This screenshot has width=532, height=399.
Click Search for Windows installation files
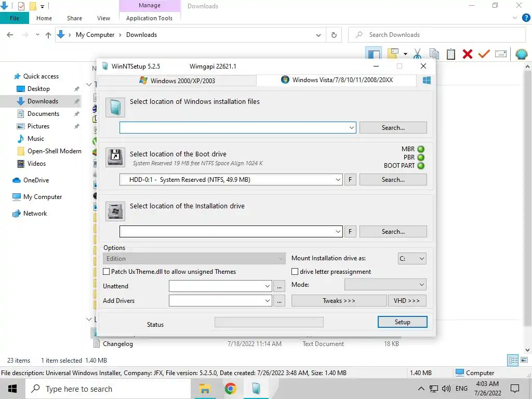393,128
